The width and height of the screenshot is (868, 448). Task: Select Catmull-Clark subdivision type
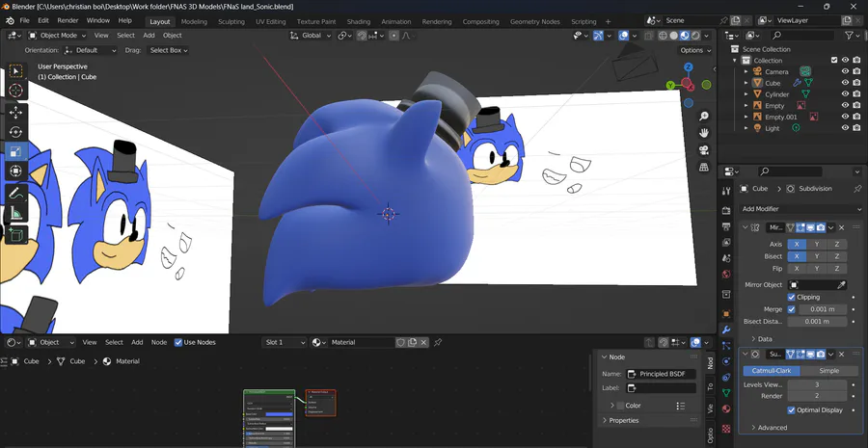[772, 371]
